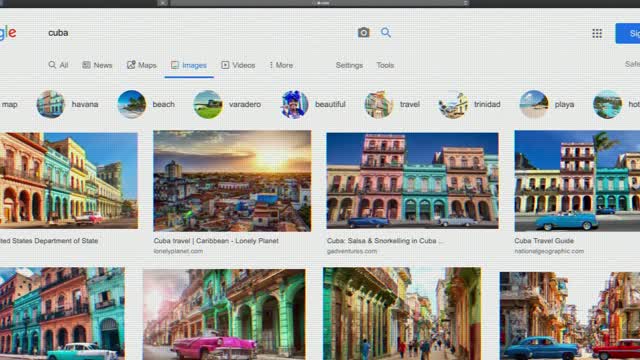Open the gadventures colorful buildings image
640x360 pixels.
click(x=412, y=180)
